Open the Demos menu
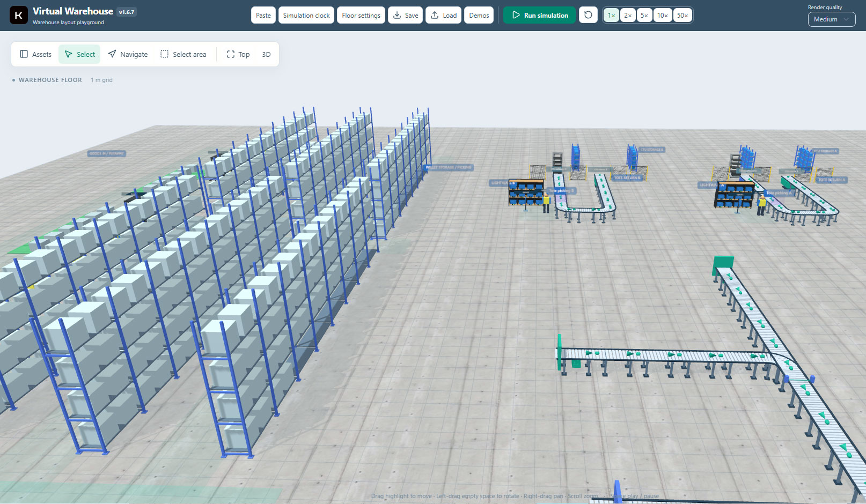Viewport: 866px width, 504px height. [x=479, y=15]
